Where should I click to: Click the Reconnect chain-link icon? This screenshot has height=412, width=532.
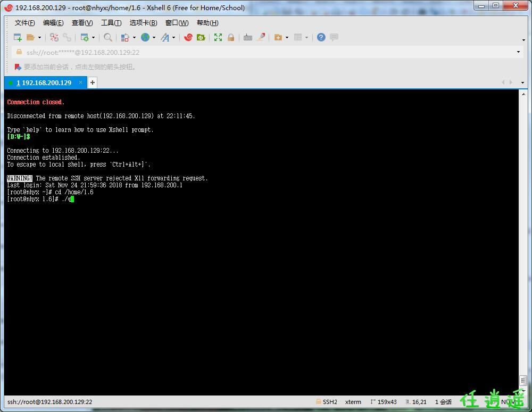tap(67, 37)
